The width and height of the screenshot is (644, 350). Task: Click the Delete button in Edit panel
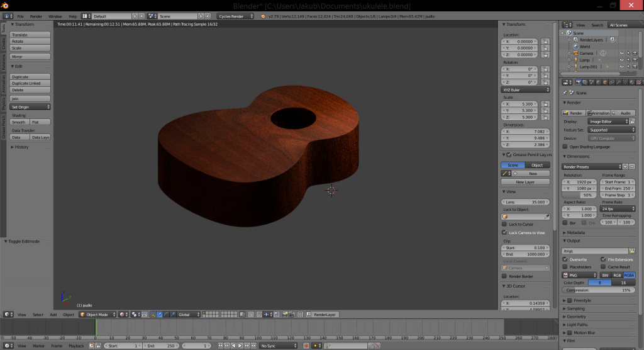click(30, 90)
